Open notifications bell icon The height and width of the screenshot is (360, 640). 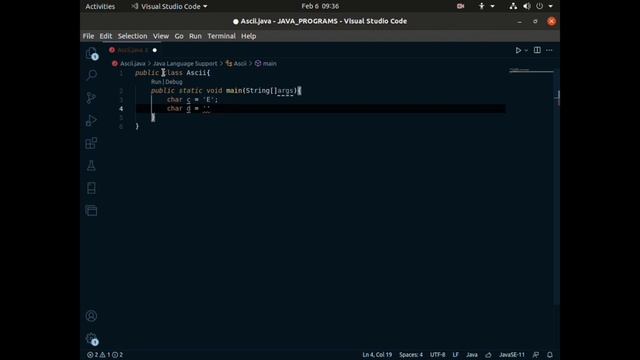coord(550,355)
